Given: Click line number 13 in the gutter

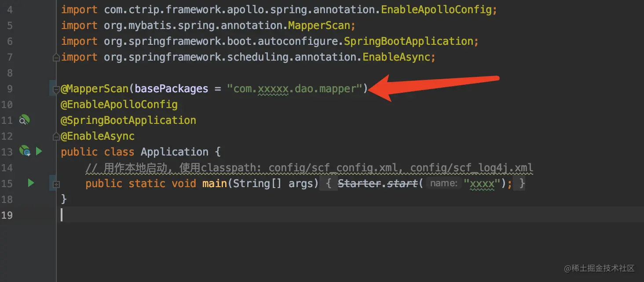Looking at the screenshot, I should point(7,152).
